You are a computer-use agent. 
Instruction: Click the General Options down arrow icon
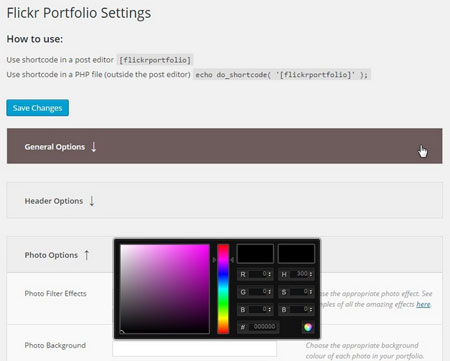coord(94,146)
